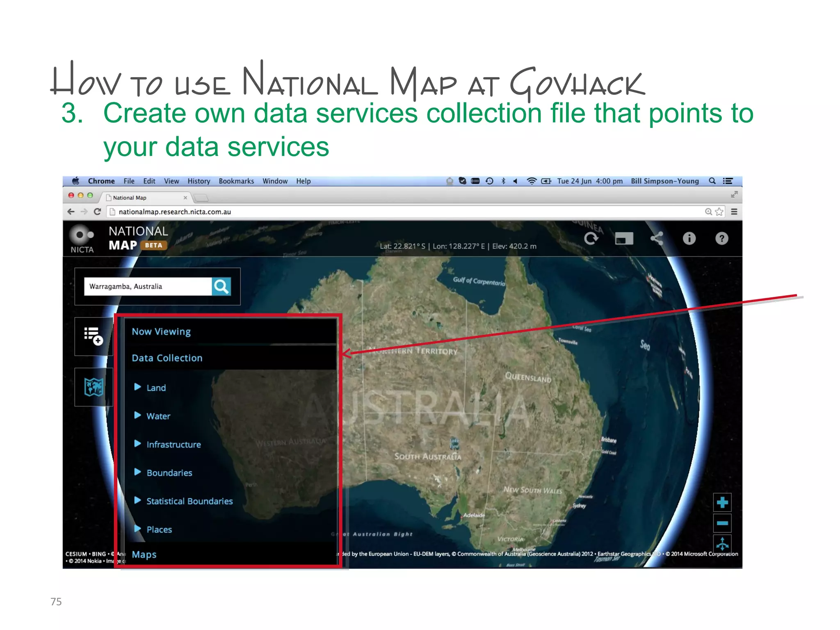The width and height of the screenshot is (840, 630).
Task: Click the add data list icon
Action: click(94, 336)
